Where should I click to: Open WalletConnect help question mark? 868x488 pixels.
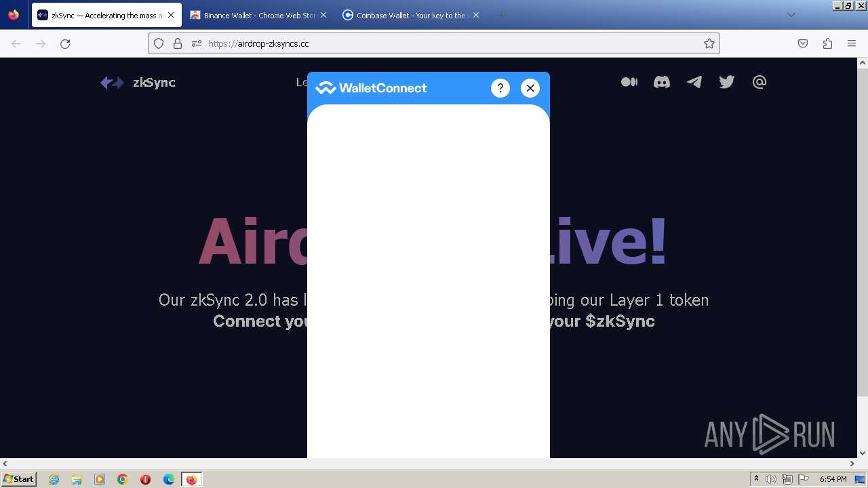500,88
